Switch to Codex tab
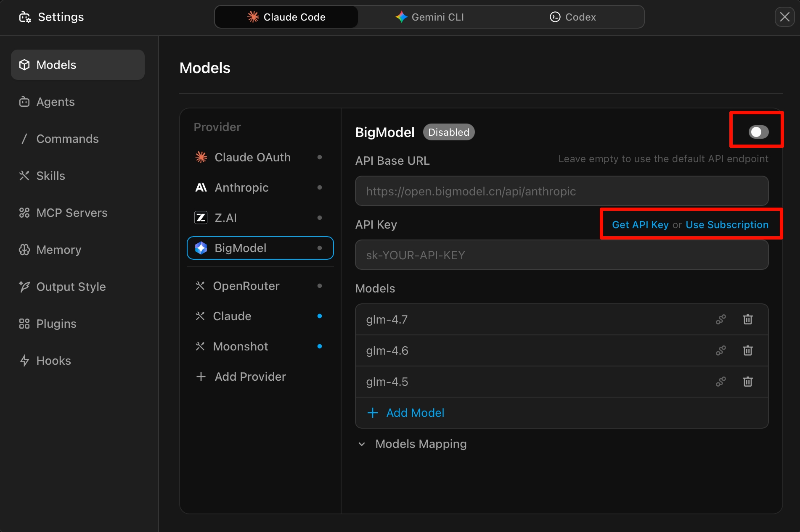This screenshot has height=532, width=800. [x=572, y=17]
